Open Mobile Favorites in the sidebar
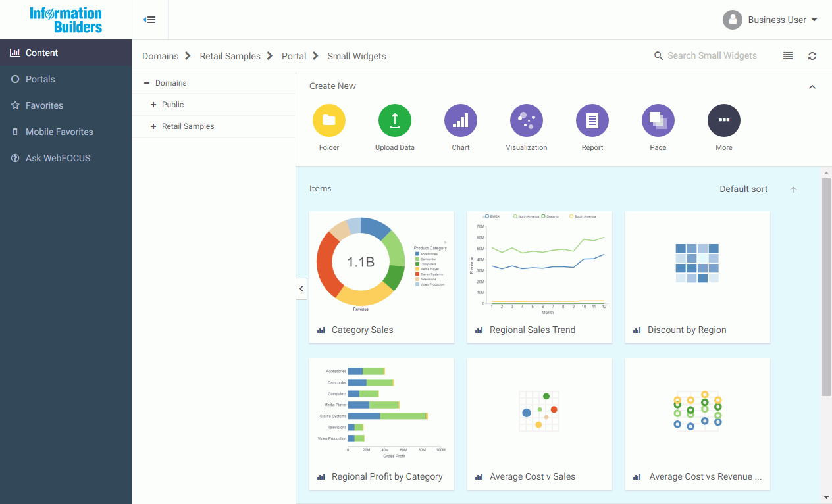Viewport: 832px width, 504px height. 66,132
